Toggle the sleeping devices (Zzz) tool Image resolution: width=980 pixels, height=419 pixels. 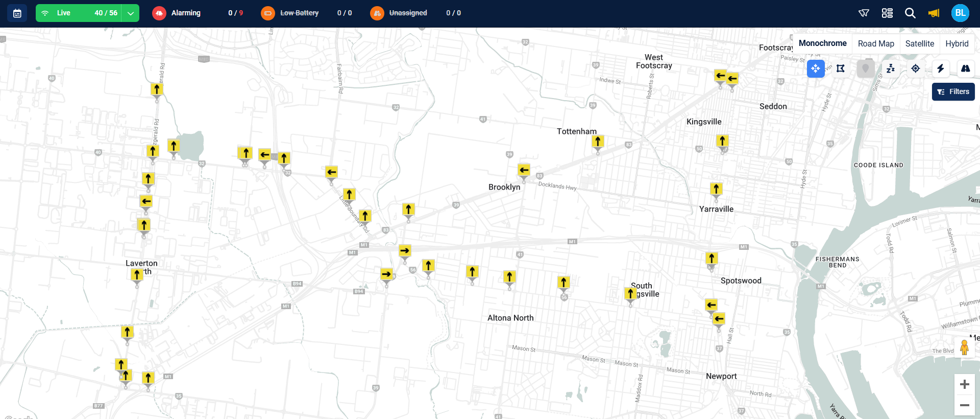(891, 68)
